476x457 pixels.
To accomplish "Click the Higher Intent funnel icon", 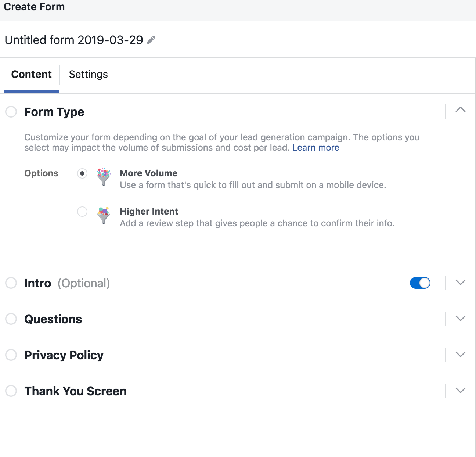I will tap(104, 215).
